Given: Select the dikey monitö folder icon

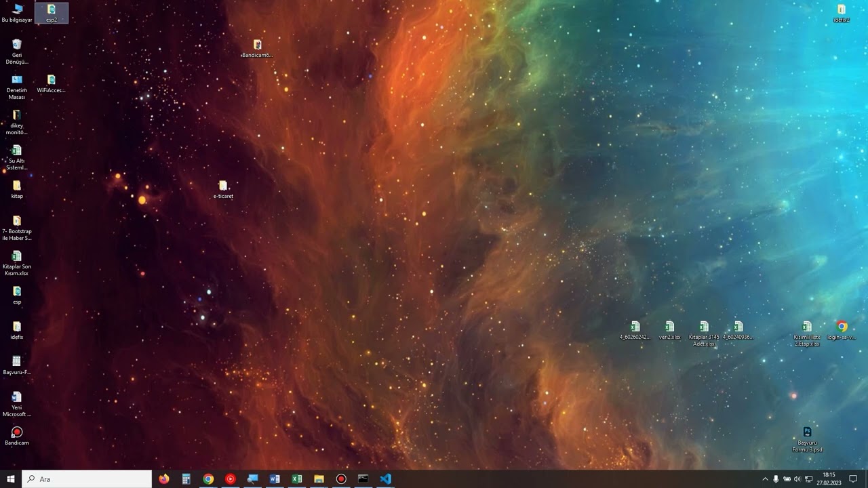Looking at the screenshot, I should (x=17, y=122).
